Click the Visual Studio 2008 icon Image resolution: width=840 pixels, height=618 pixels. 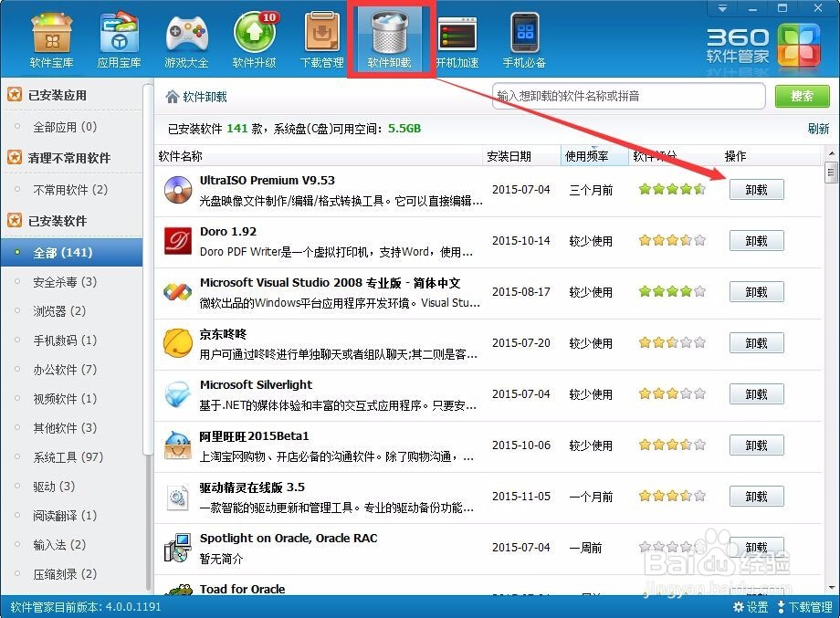pos(178,292)
